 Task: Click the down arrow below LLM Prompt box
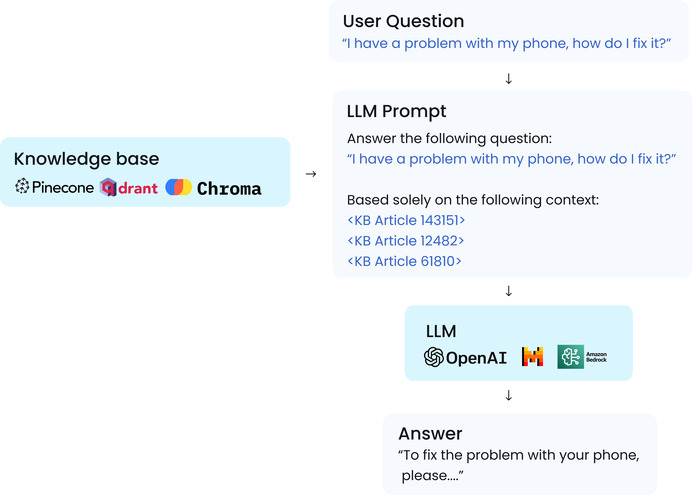click(508, 291)
